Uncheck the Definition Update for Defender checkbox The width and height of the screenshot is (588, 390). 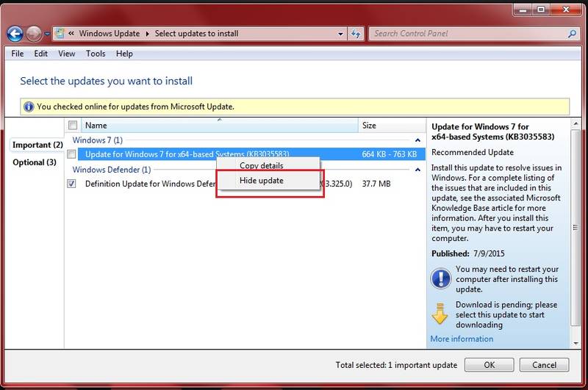point(71,184)
